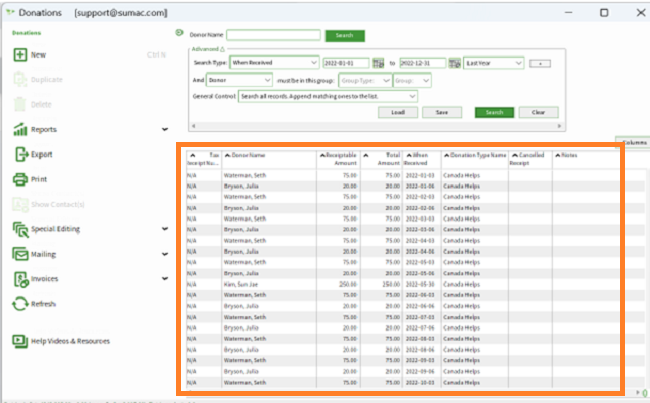Click the Load button
Screen dimensions: 650x403
[x=398, y=112]
